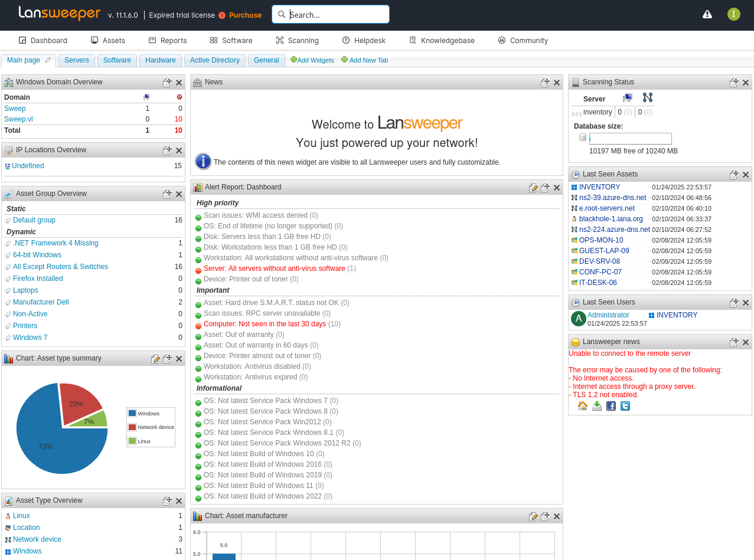The width and height of the screenshot is (754, 560).
Task: Open the Administrator user in Last Seen Users
Action: coord(608,315)
